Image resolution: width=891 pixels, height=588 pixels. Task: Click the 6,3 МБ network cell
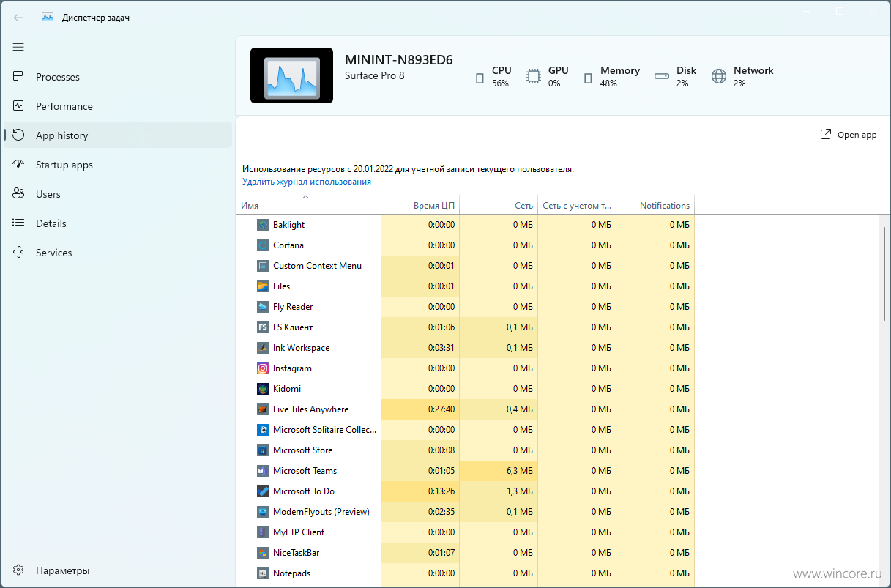tap(499, 471)
